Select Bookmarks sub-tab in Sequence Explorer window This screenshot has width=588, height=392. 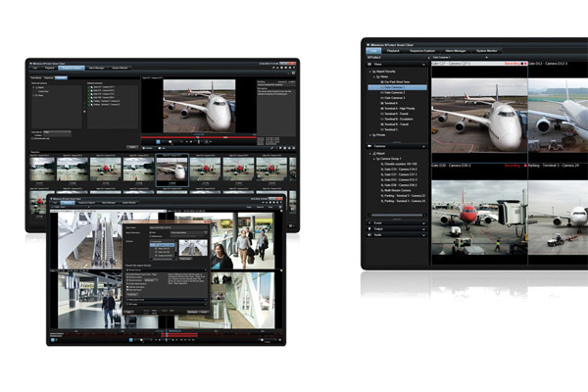[x=61, y=77]
